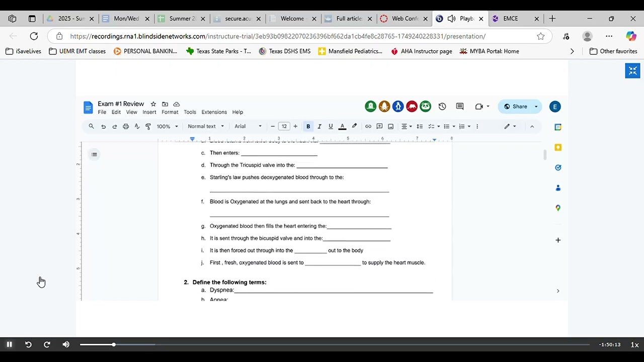Increase font size with plus button
The height and width of the screenshot is (362, 644).
click(295, 126)
